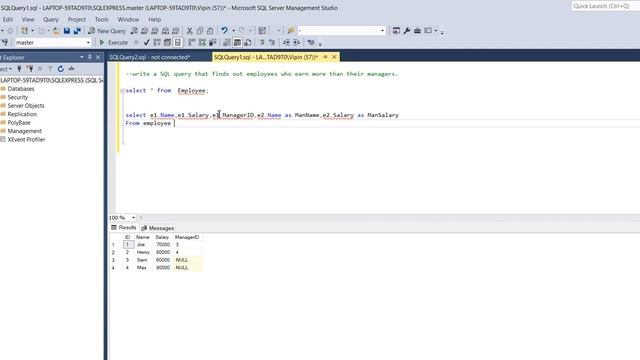Click the 'Henry' cell in results grid

tap(143, 252)
